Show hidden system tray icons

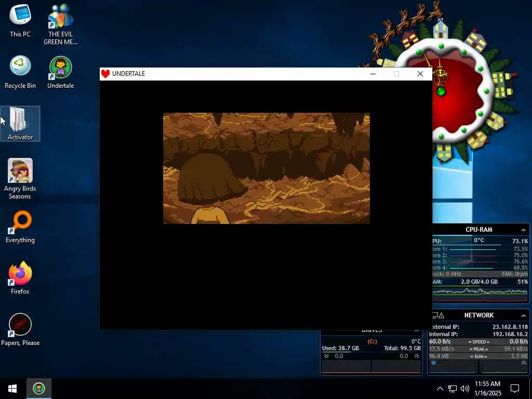pyautogui.click(x=440, y=389)
